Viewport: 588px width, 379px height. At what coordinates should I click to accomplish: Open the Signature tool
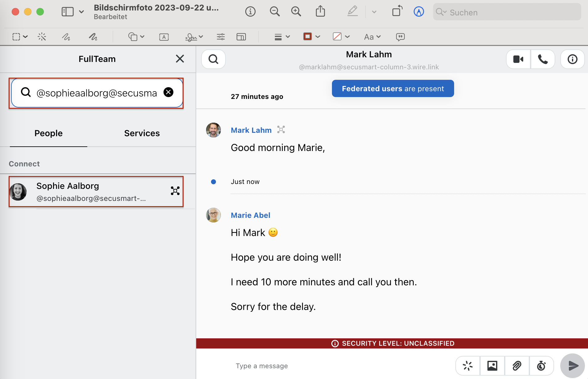point(191,37)
